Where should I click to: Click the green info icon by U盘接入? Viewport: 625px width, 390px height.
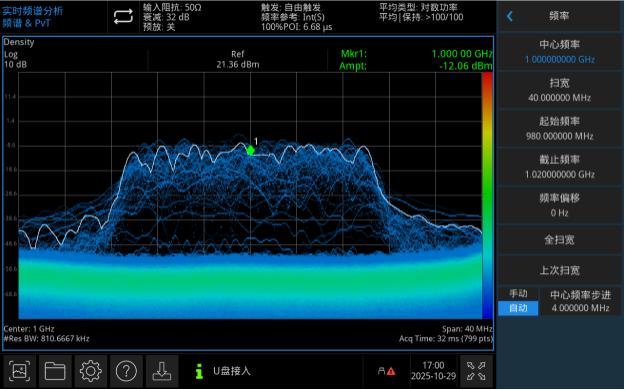point(199,371)
